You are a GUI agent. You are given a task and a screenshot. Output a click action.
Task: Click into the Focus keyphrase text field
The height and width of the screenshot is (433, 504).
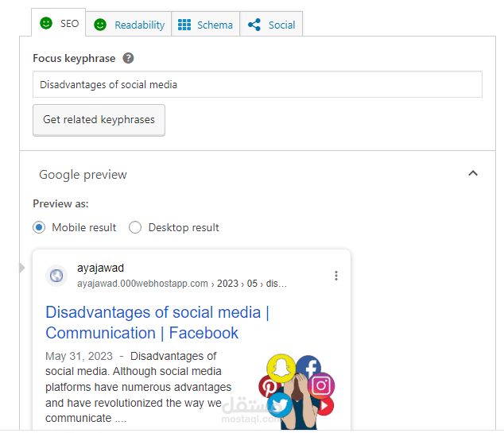point(257,84)
